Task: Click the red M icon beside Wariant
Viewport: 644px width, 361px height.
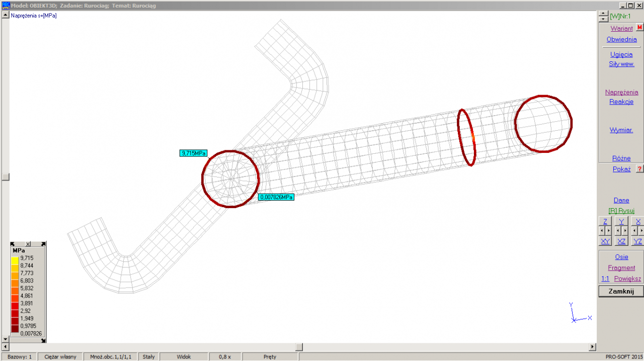Action: 639,28
